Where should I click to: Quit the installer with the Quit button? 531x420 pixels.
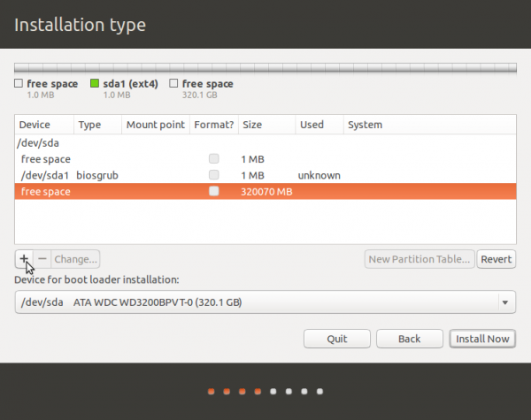(336, 339)
